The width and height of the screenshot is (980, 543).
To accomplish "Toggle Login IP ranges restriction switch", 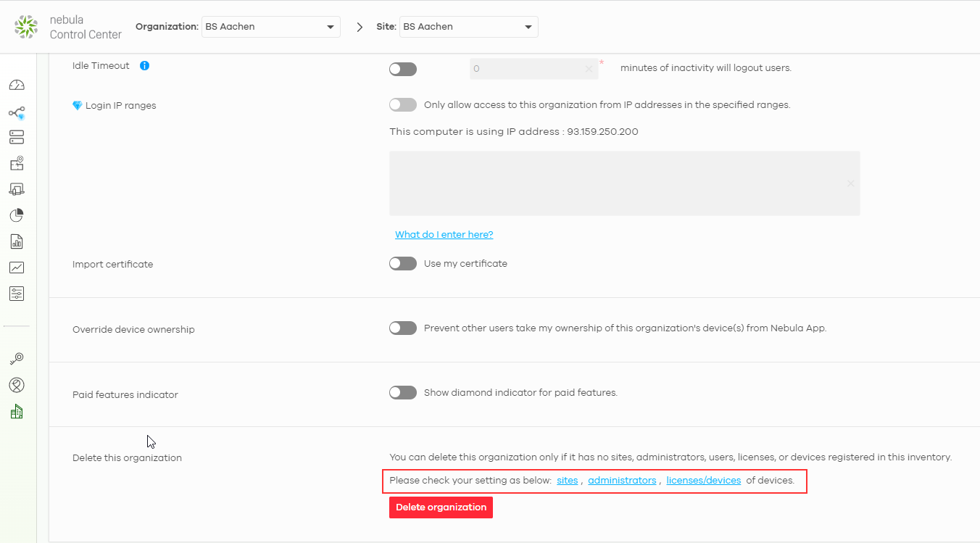I will pos(403,104).
